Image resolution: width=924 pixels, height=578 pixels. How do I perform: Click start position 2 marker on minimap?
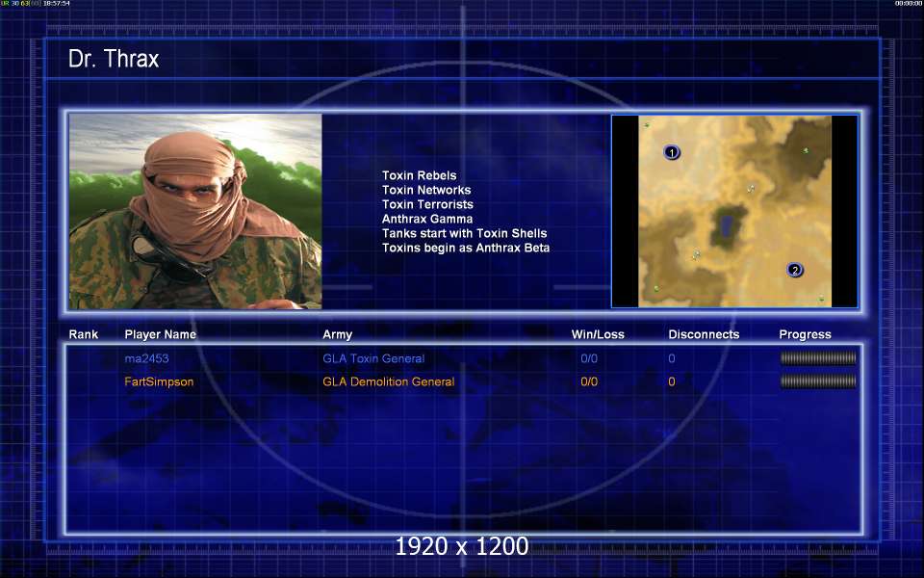point(795,270)
